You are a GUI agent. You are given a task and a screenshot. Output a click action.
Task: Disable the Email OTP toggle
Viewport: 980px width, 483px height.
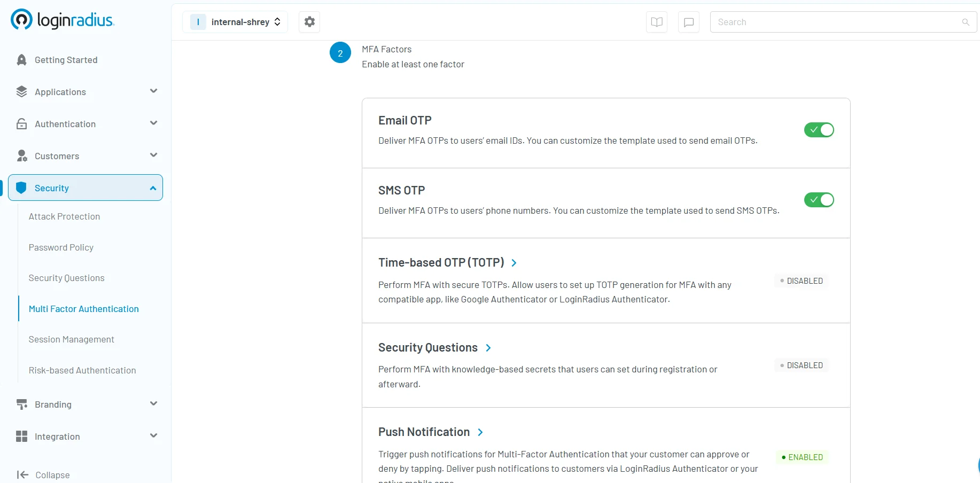point(819,130)
